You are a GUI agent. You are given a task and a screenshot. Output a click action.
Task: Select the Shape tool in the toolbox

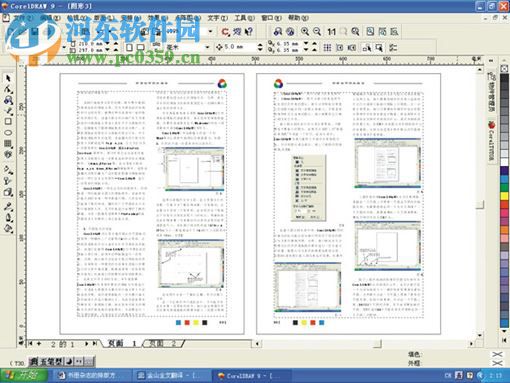coord(8,89)
